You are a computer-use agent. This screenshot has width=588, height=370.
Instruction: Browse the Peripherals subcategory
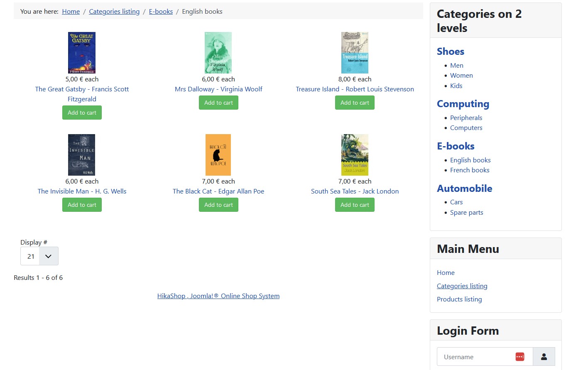(x=466, y=118)
